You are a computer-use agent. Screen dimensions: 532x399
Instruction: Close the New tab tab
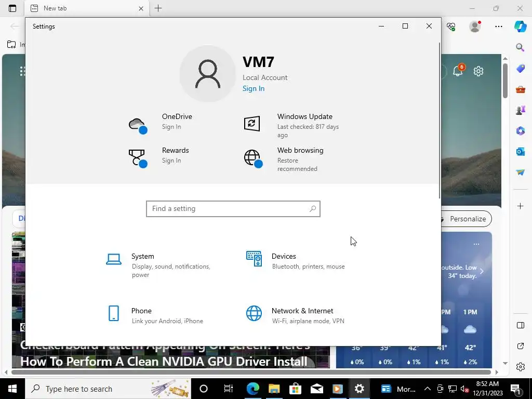(141, 8)
